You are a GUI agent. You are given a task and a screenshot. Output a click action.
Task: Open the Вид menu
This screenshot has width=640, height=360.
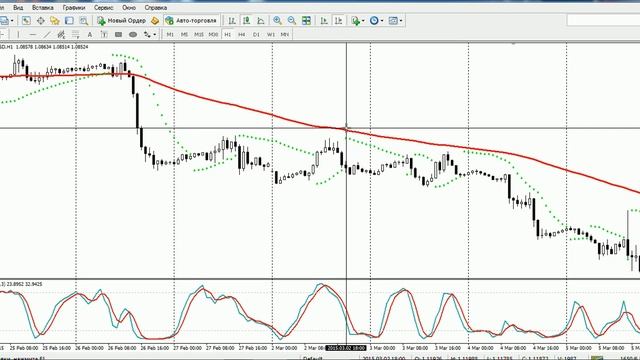point(18,8)
